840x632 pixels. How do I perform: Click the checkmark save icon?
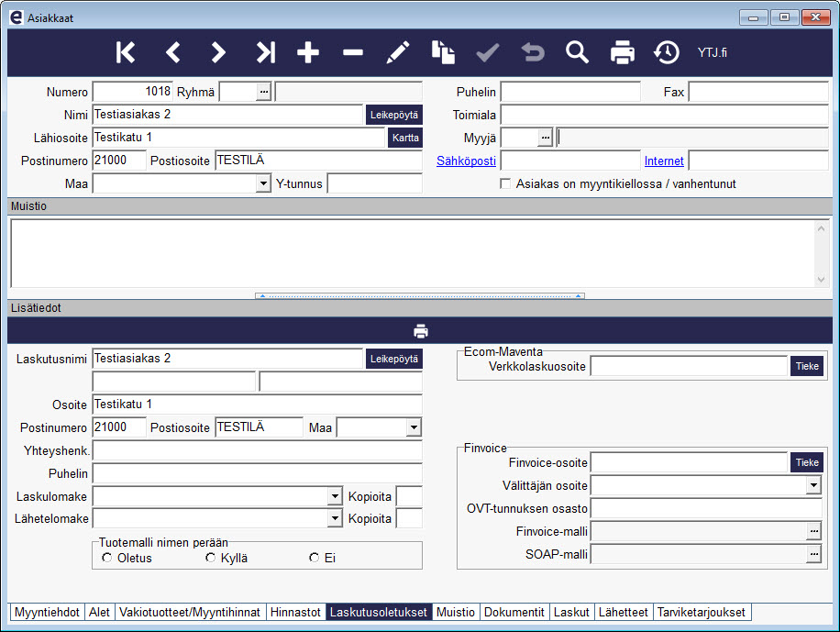click(x=488, y=52)
